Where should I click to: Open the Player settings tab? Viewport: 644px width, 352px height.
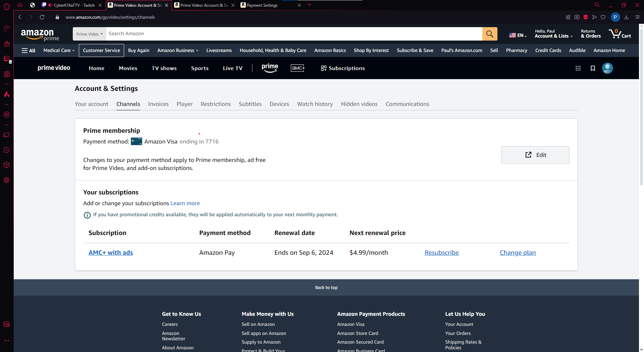tap(184, 104)
